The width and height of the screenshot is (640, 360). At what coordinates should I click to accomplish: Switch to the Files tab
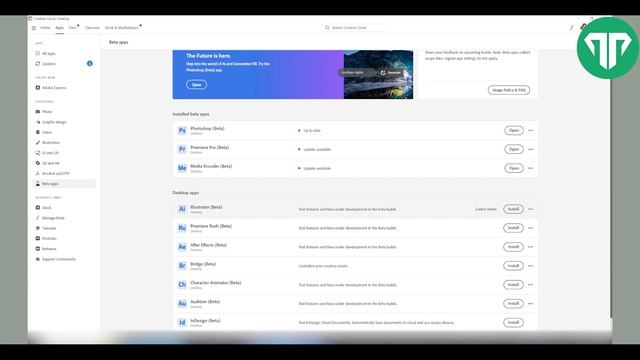point(73,28)
